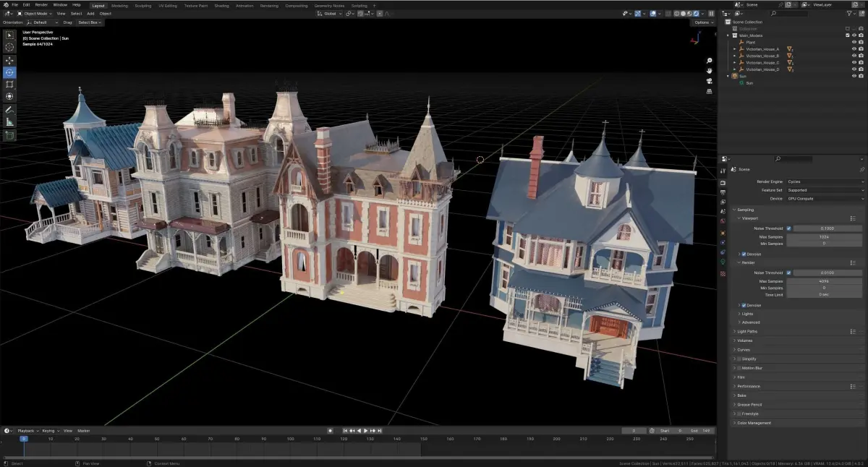This screenshot has height=467, width=868.
Task: Uncheck the Viewport Noise Threshold checkbox
Action: [x=788, y=228]
